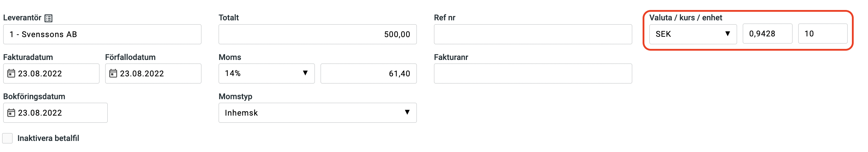Click the Förfallodatum date text 23.08.2022
This screenshot has width=868, height=152.
click(142, 74)
